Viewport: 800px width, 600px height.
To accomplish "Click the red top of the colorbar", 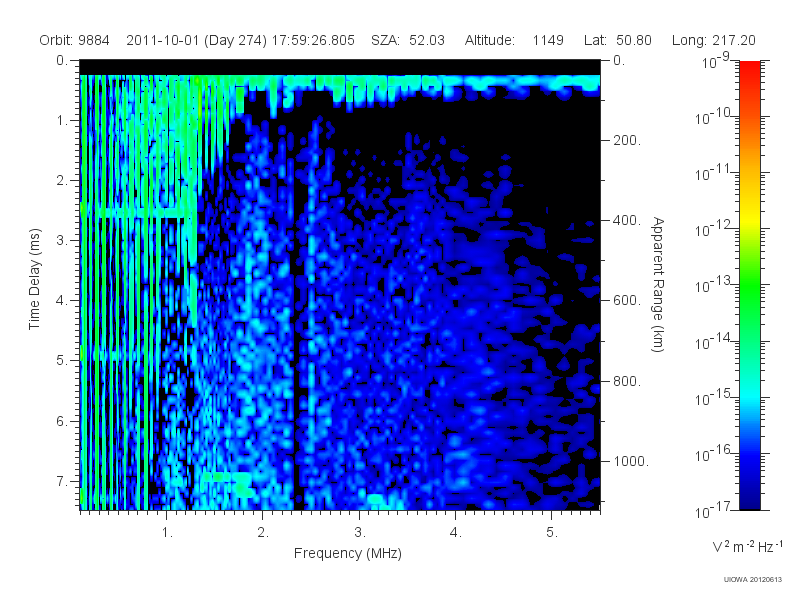I will coord(749,66).
